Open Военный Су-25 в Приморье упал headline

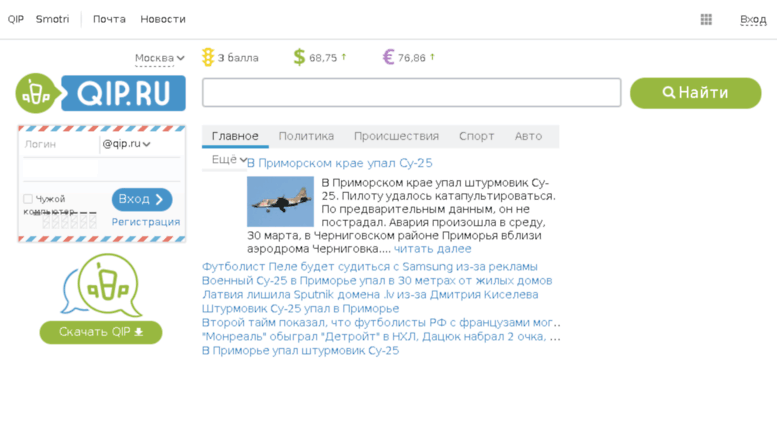coord(377,280)
